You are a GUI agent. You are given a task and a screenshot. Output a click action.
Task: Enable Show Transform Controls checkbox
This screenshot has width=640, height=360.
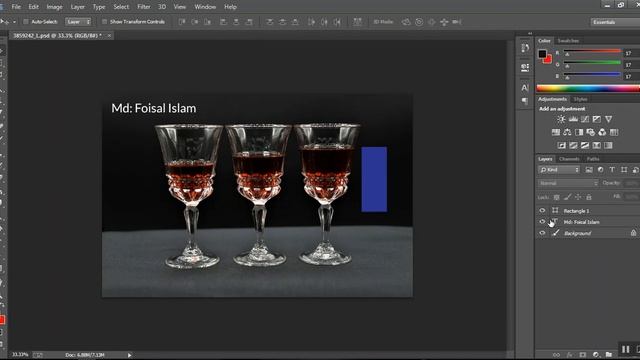pos(104,22)
